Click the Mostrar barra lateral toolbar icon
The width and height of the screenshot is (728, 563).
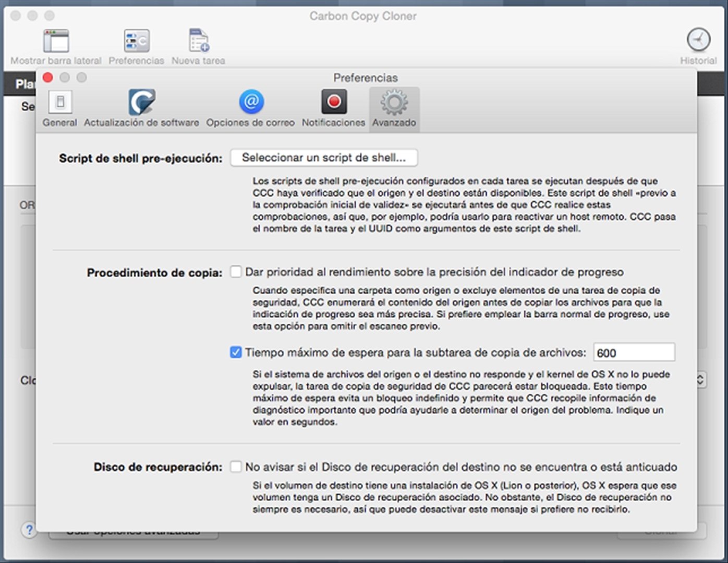[56, 41]
